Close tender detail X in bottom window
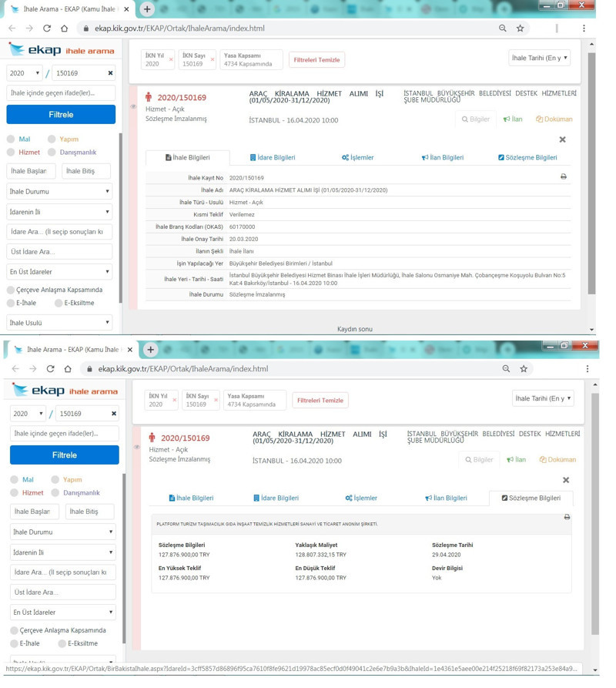 click(x=566, y=480)
